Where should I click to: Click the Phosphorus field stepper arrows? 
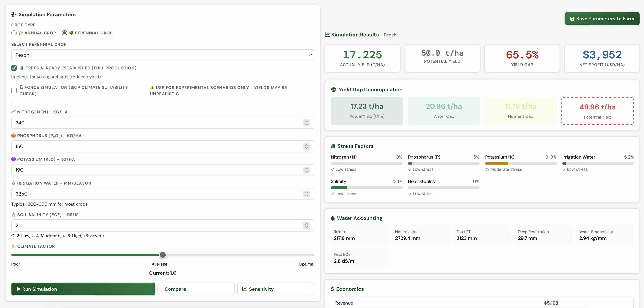point(307,146)
